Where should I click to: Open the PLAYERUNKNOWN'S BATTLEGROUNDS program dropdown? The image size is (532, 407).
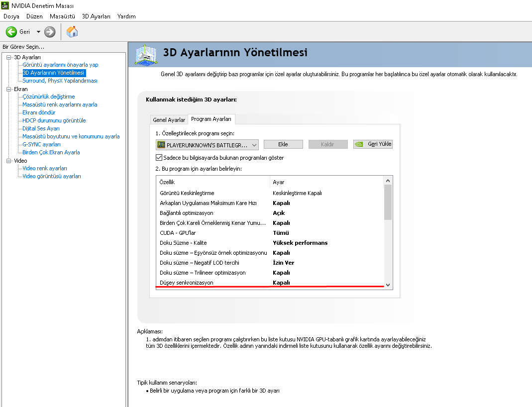pos(207,145)
